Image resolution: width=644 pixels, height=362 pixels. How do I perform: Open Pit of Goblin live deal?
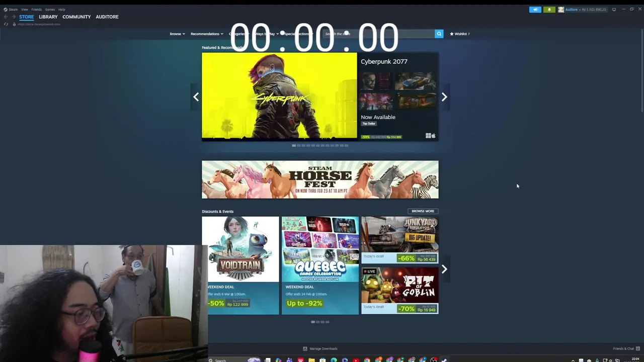coord(400,291)
